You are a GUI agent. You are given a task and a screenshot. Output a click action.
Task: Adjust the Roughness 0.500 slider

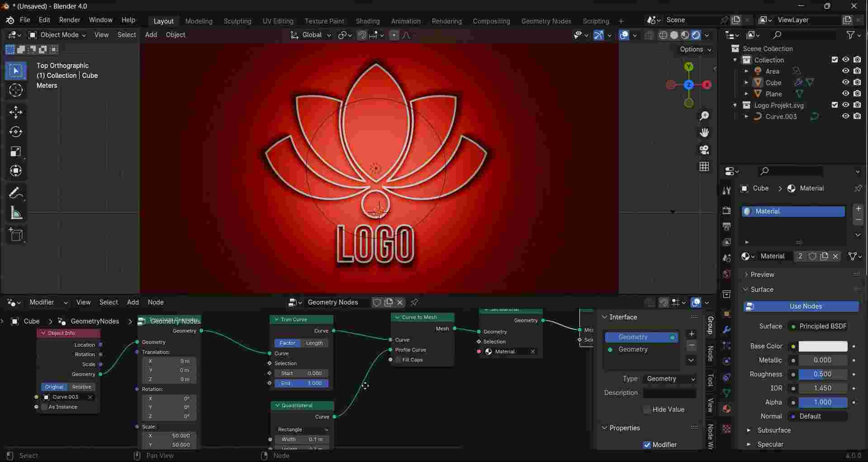823,374
